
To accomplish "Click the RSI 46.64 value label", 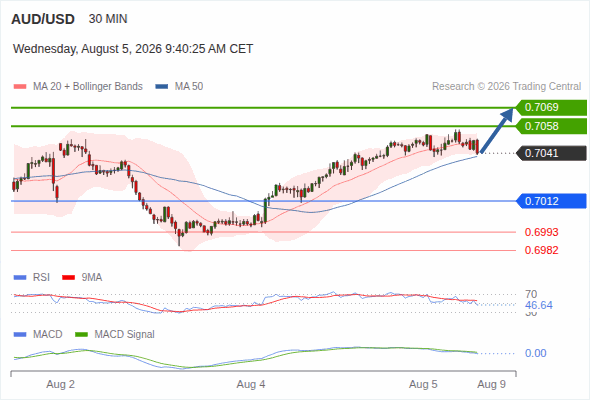I will (x=539, y=305).
